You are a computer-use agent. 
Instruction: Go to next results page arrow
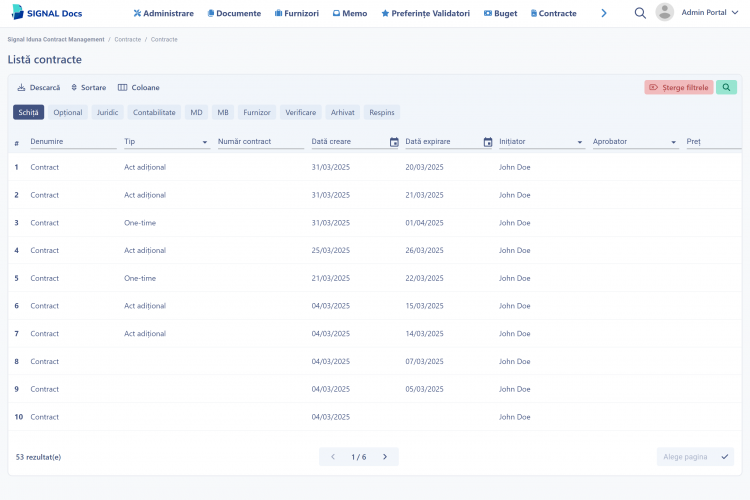[385, 456]
